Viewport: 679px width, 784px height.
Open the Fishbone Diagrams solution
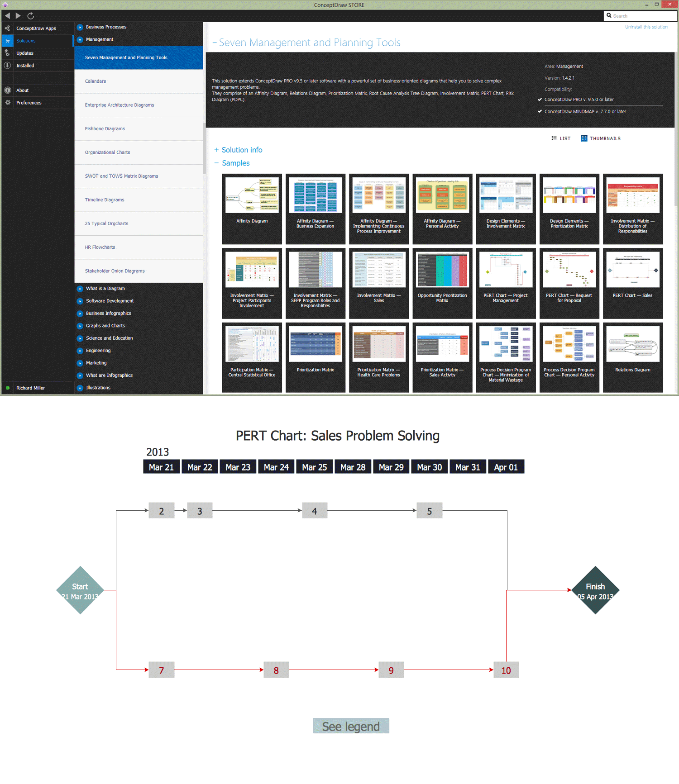[139, 129]
